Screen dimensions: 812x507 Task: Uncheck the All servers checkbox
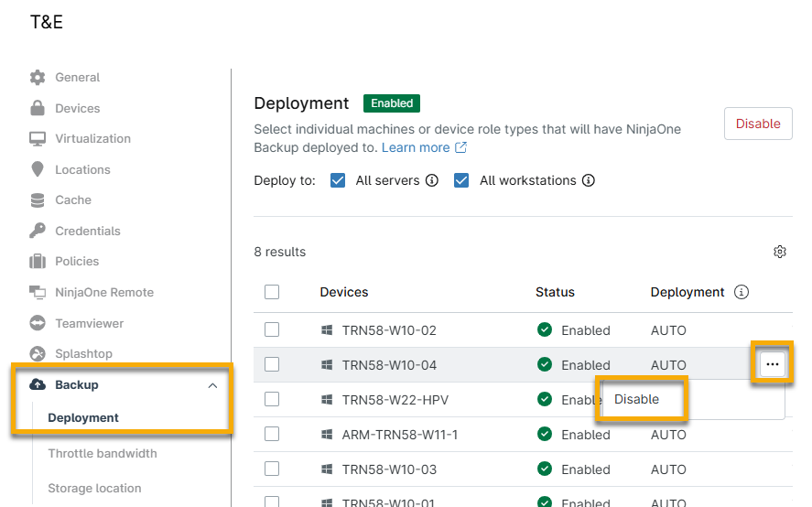pyautogui.click(x=338, y=180)
